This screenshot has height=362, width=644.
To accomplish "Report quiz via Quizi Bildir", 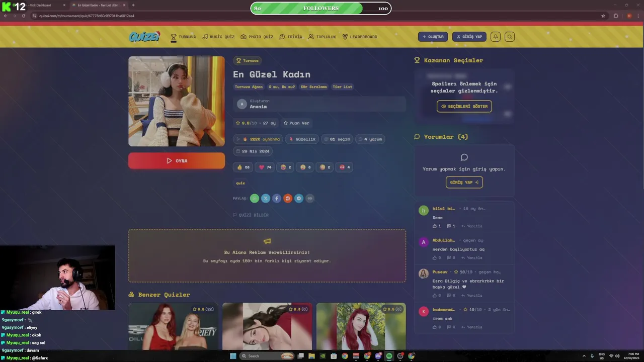I will [x=251, y=215].
